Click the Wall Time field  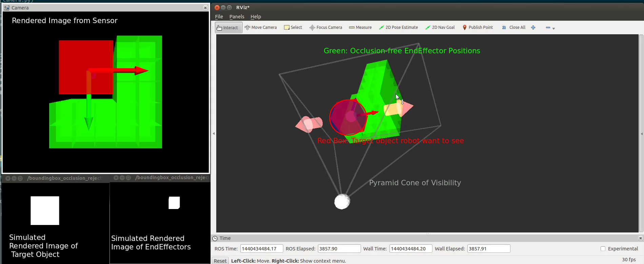point(411,249)
